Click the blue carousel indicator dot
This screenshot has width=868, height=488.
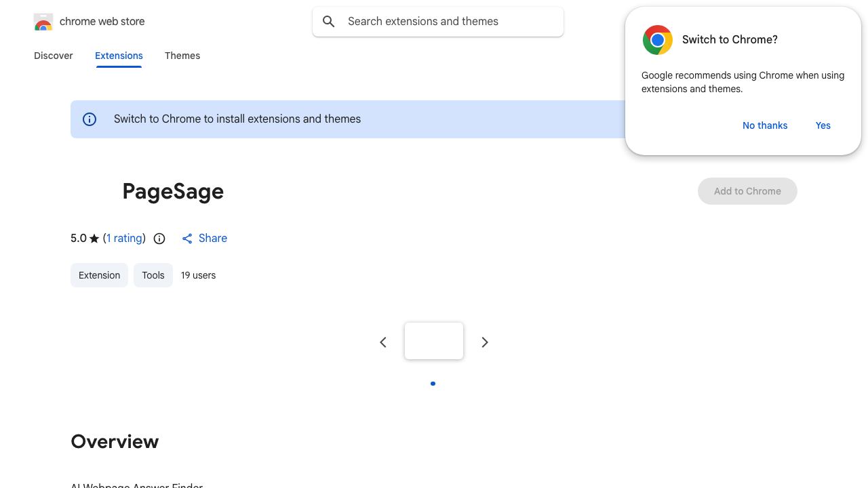coord(433,384)
